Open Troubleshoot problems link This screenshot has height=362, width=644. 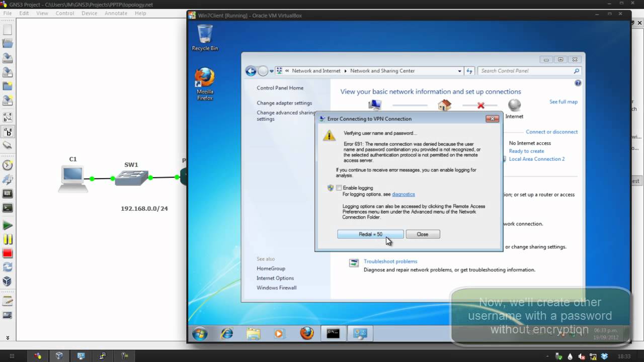coord(390,261)
